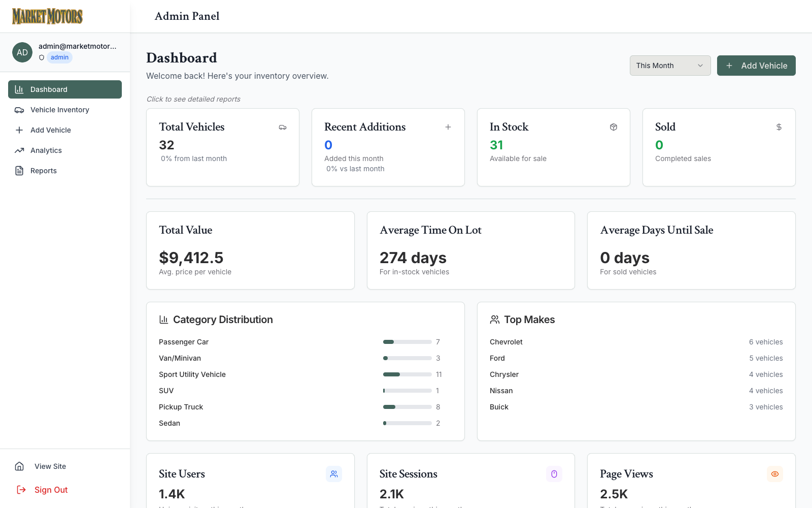Screen dimensions: 812x508
Task: Click the car icon on Total Vehicles card
Action: tap(283, 127)
